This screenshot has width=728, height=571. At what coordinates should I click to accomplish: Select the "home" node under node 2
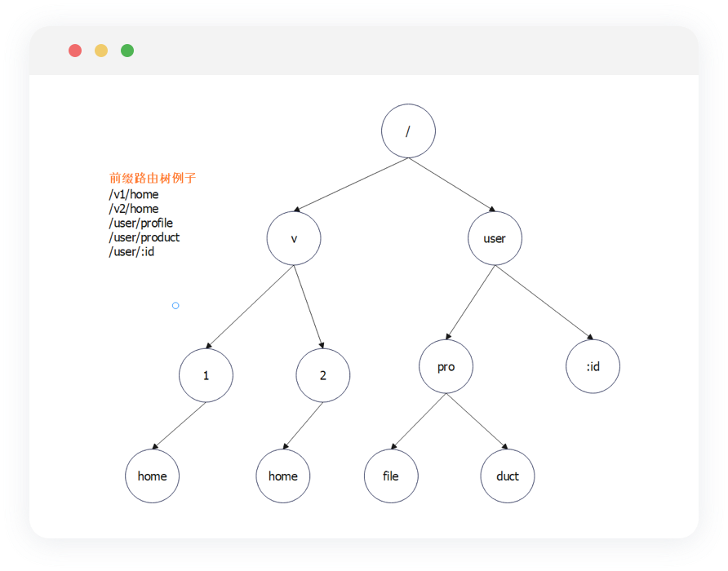(x=282, y=476)
